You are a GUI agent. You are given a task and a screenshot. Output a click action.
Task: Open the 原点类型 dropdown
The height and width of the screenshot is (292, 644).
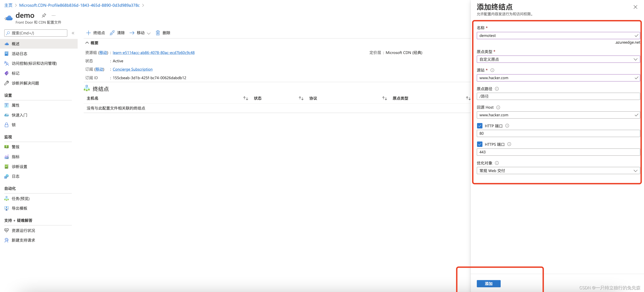coord(558,59)
